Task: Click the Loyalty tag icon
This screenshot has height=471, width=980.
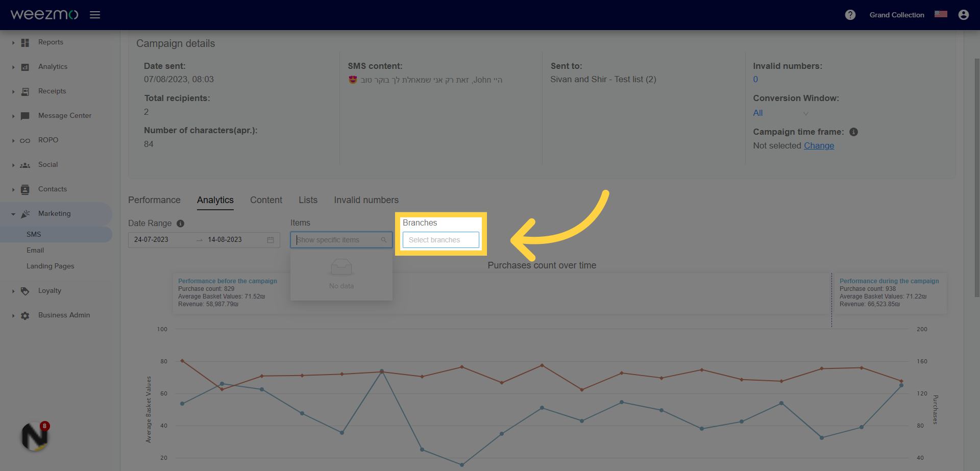Action: click(x=25, y=291)
